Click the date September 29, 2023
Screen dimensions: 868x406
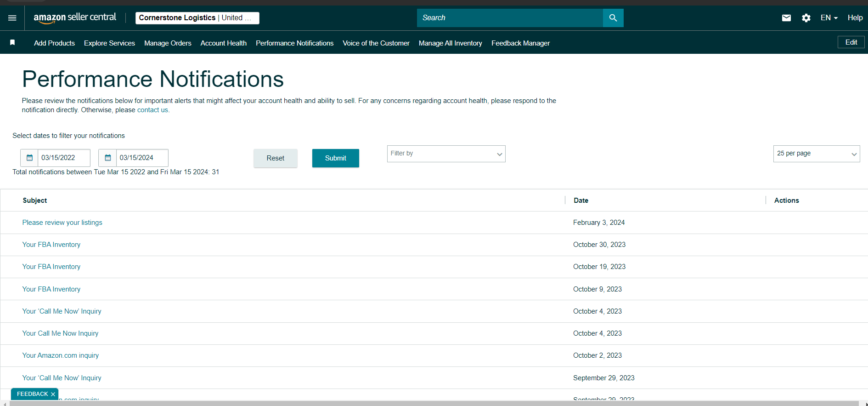(604, 378)
